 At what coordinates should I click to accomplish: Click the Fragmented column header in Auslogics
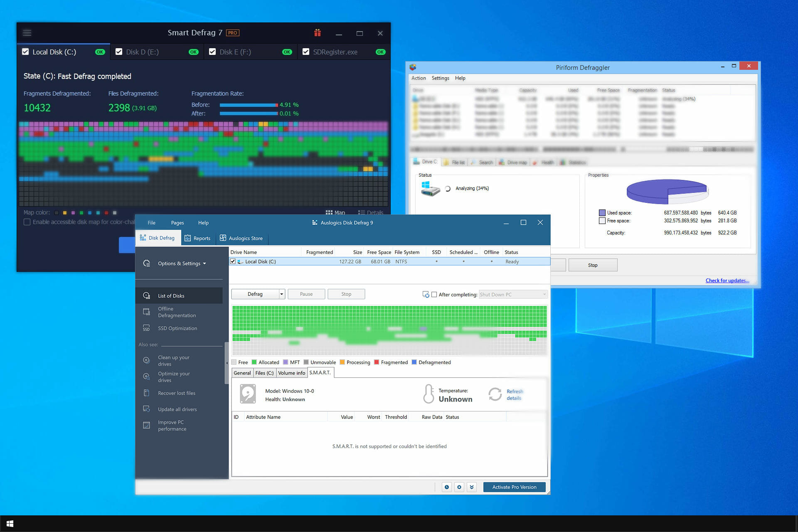(319, 252)
